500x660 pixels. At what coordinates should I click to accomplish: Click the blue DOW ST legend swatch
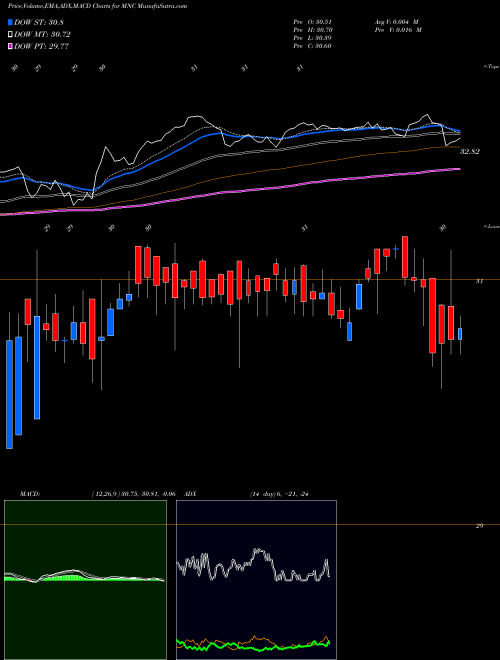pyautogui.click(x=10, y=22)
